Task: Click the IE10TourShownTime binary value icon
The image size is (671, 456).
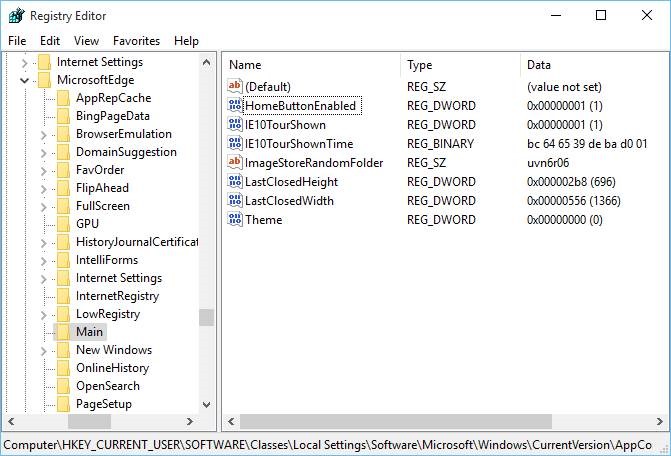Action: [x=235, y=144]
